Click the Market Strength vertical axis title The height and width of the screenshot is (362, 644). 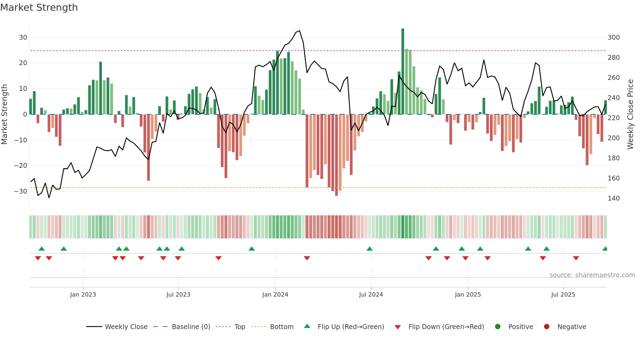[x=4, y=114]
